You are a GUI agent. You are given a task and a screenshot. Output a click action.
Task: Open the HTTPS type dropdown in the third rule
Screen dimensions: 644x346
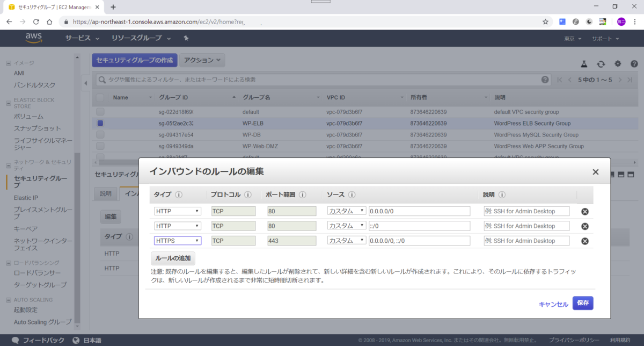pyautogui.click(x=177, y=241)
